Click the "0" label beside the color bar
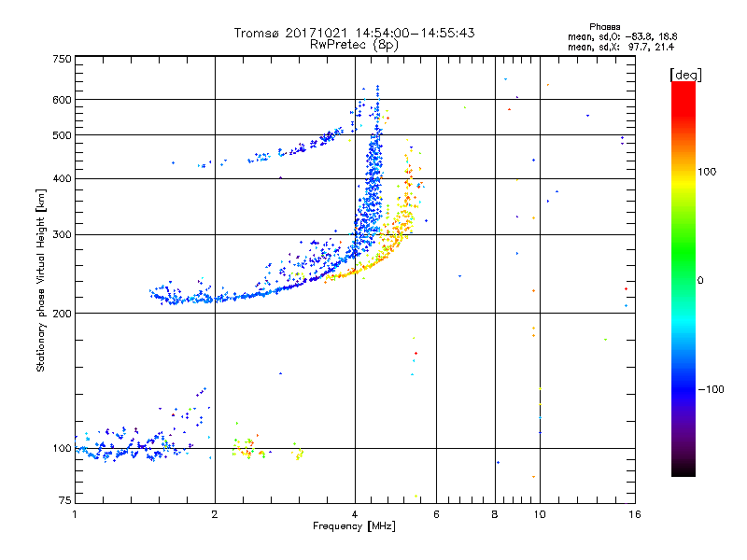 pos(700,281)
